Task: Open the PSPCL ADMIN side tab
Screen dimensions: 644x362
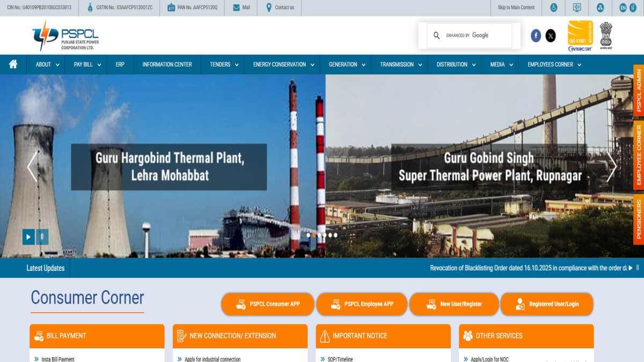Action: [639, 91]
